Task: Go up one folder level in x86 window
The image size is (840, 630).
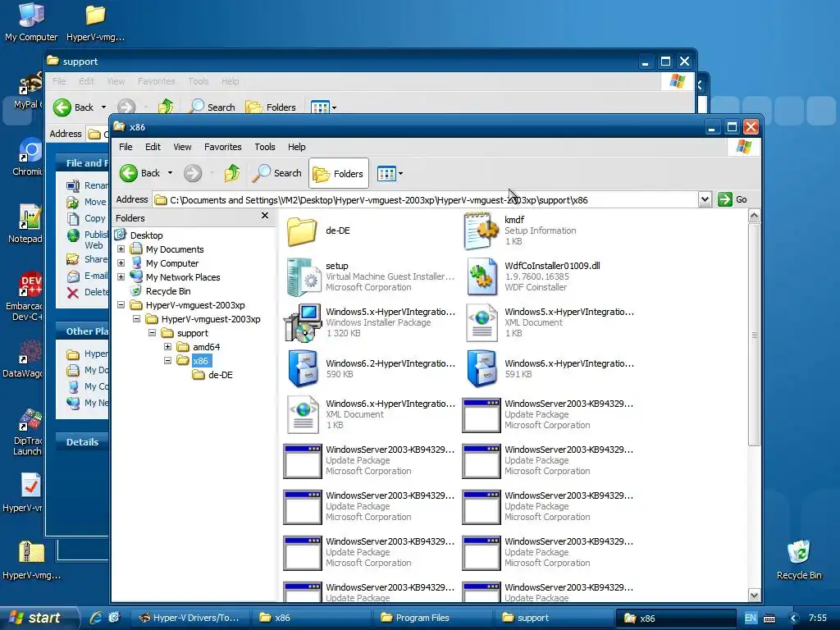Action: pyautogui.click(x=231, y=173)
